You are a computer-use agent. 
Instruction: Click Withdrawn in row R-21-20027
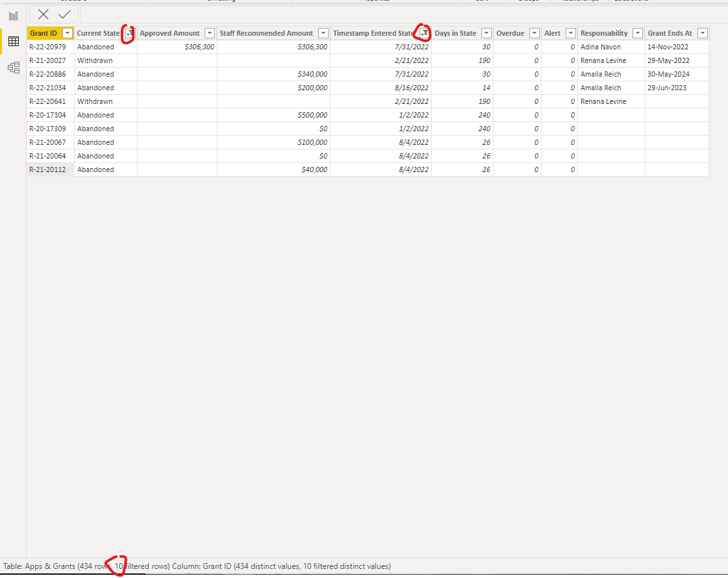(x=106, y=60)
